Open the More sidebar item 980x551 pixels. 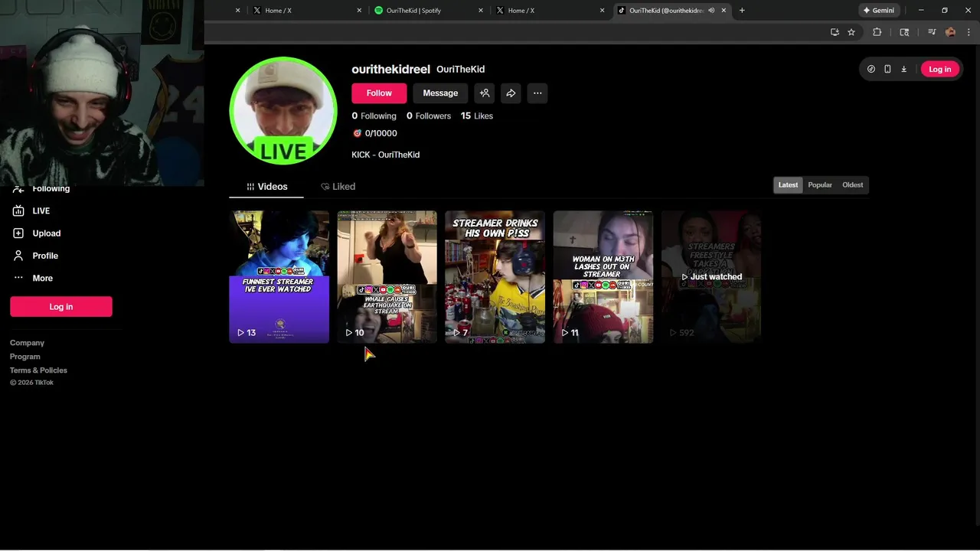(33, 279)
